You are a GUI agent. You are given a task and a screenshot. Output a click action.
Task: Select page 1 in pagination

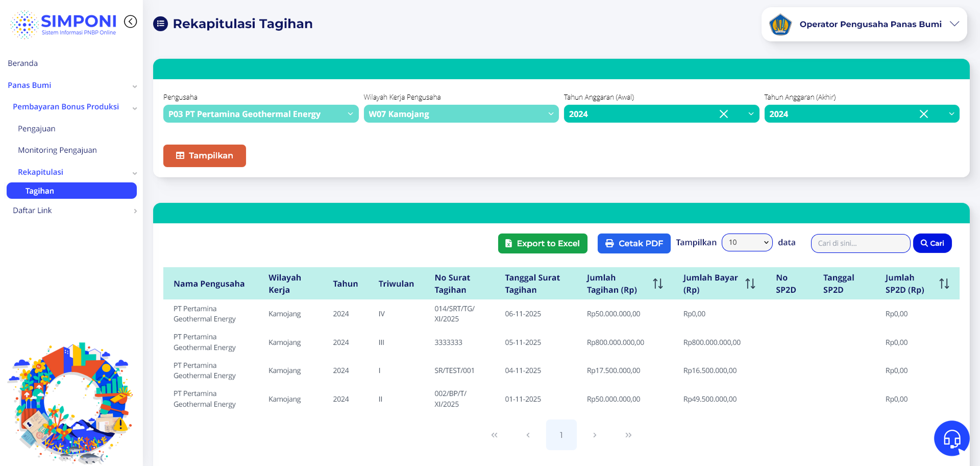click(561, 435)
